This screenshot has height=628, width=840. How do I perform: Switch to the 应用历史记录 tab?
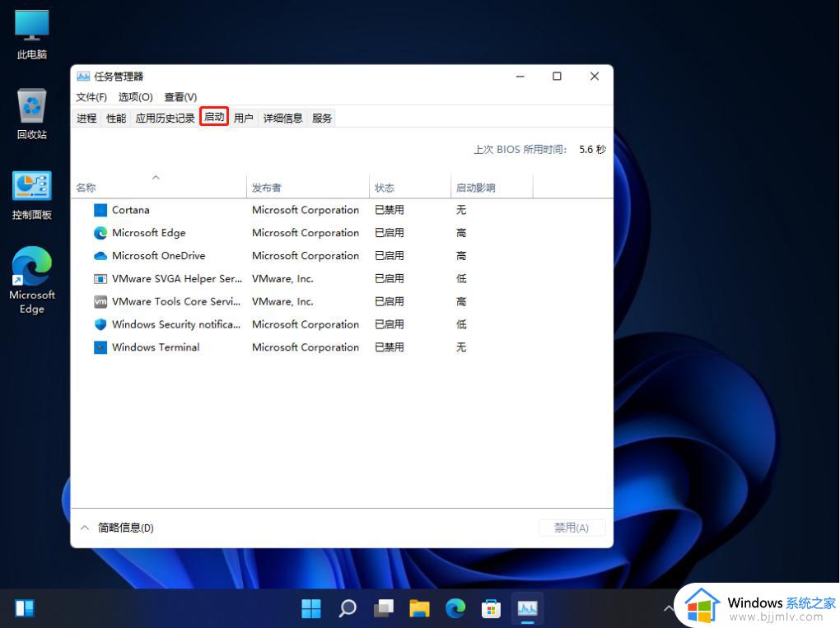(165, 118)
